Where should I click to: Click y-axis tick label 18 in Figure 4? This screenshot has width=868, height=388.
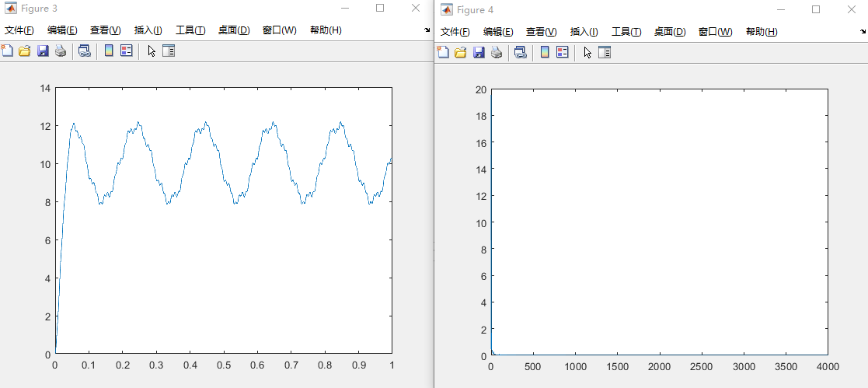(481, 116)
